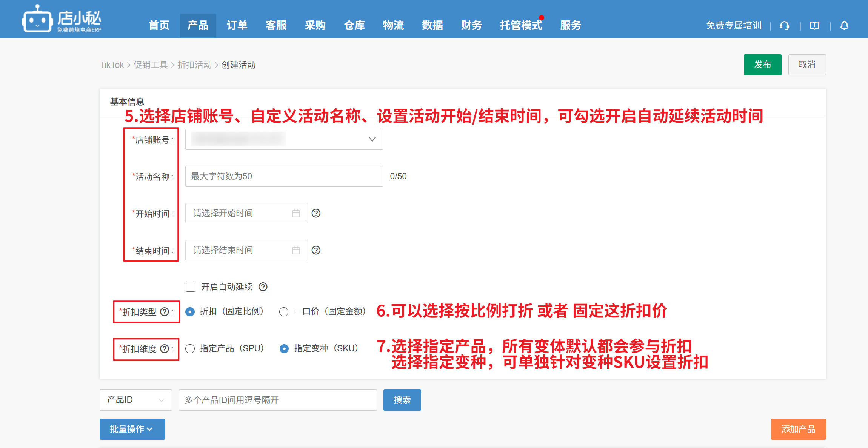Open the 产品ID search type dropdown
This screenshot has height=448, width=868.
click(x=135, y=400)
